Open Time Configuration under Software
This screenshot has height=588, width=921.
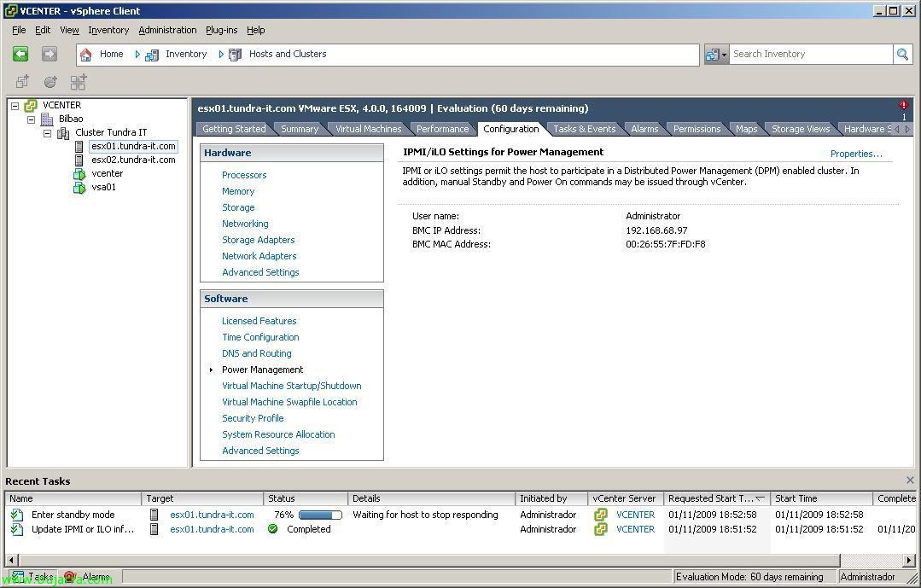(x=260, y=337)
